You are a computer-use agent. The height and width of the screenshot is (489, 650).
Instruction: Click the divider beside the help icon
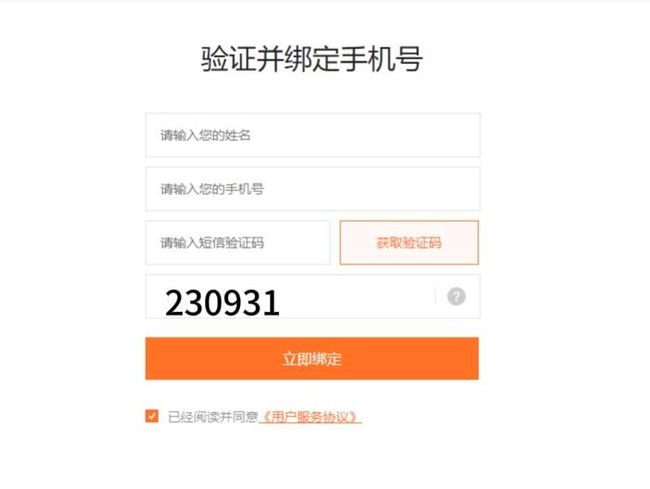click(x=435, y=296)
